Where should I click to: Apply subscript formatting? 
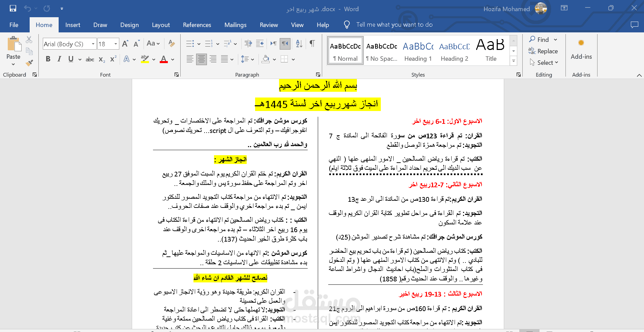coord(102,59)
